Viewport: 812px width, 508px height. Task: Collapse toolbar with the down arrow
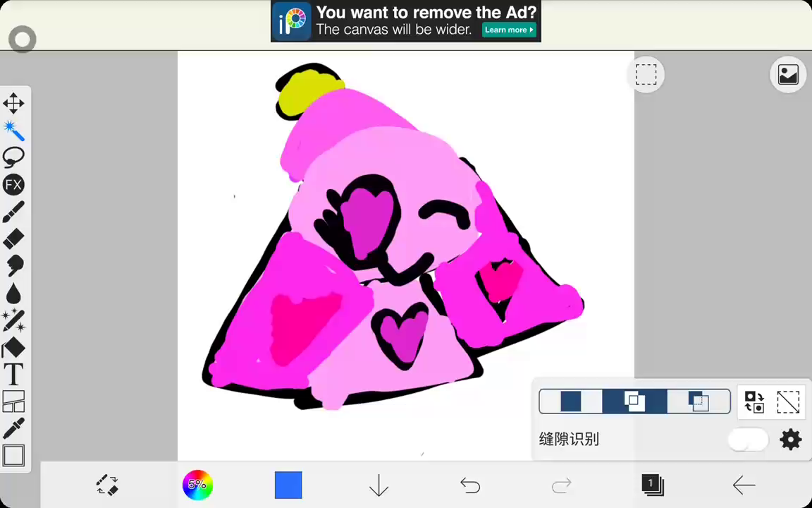coord(379,485)
